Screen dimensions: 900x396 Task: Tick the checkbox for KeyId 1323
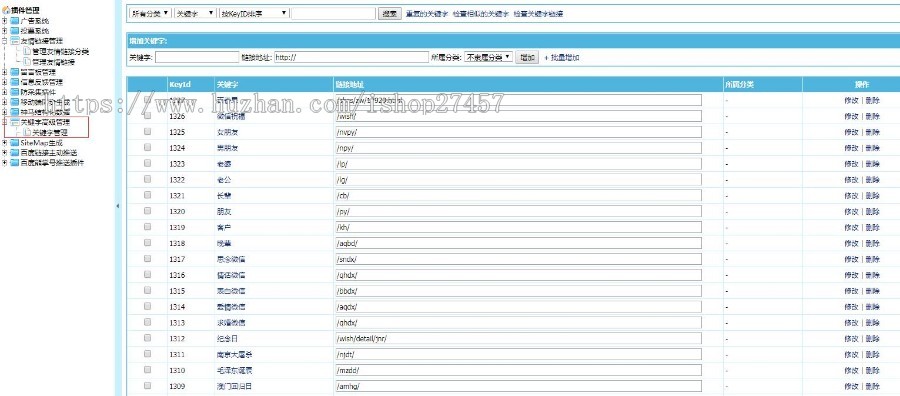[148, 163]
